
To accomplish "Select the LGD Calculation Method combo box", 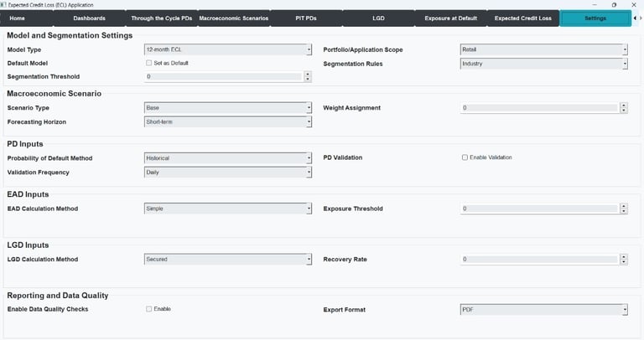I will (x=227, y=260).
